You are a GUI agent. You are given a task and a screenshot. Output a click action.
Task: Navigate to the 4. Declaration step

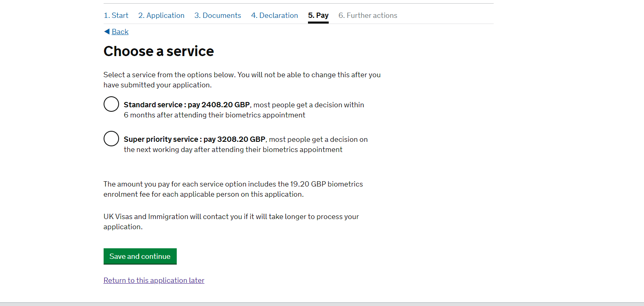click(x=275, y=15)
